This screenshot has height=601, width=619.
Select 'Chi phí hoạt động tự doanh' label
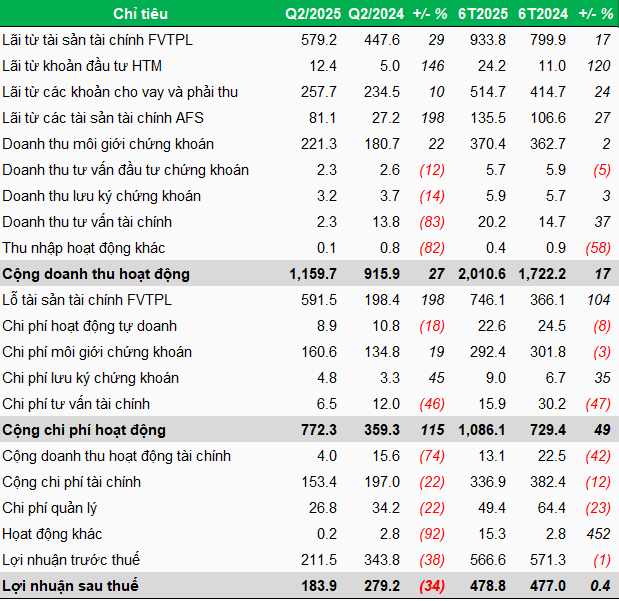point(89,326)
